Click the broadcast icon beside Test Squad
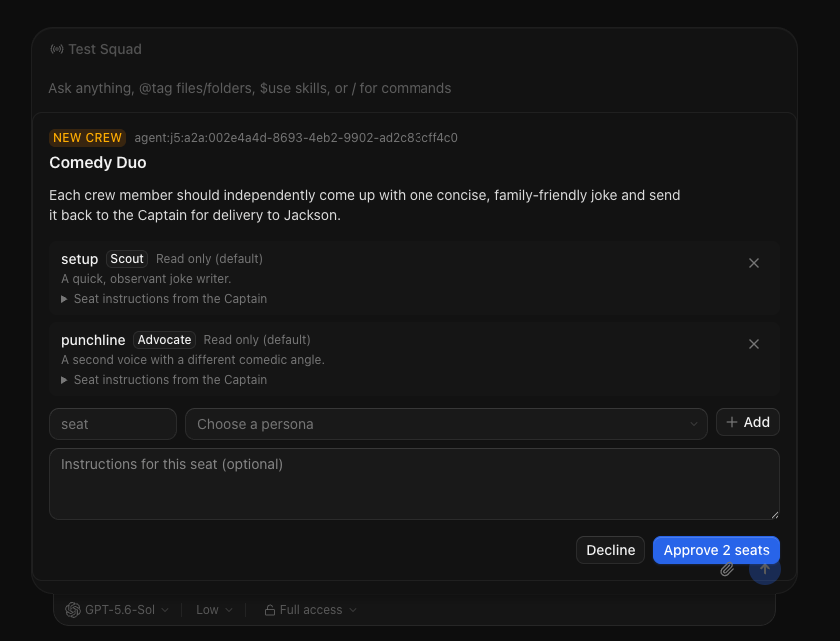Screen dimensions: 840x641 56,49
